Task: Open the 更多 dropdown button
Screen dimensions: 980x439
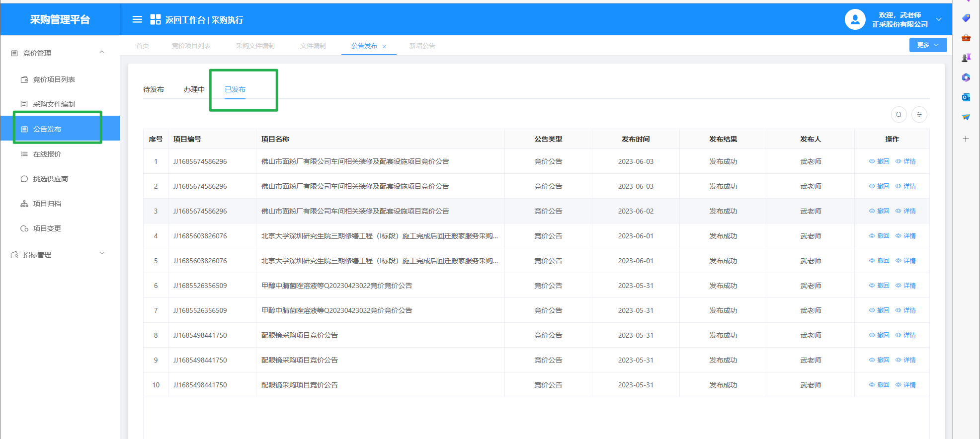Action: 927,45
